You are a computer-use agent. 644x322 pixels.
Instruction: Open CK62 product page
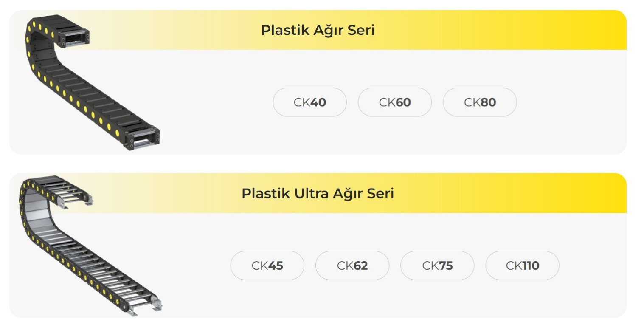coord(352,266)
